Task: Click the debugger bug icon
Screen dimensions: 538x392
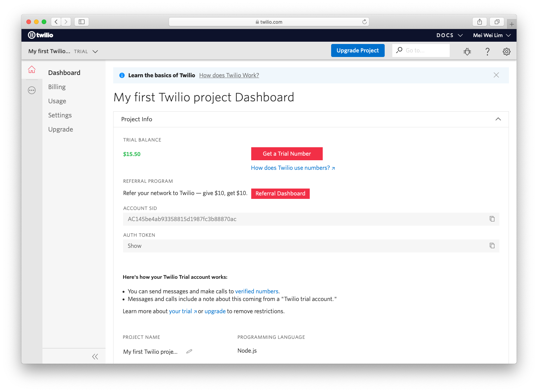Action: click(x=467, y=52)
